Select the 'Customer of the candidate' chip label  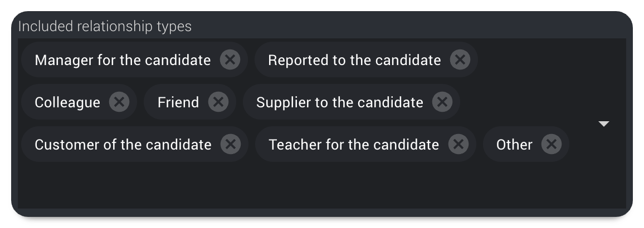pyautogui.click(x=123, y=145)
